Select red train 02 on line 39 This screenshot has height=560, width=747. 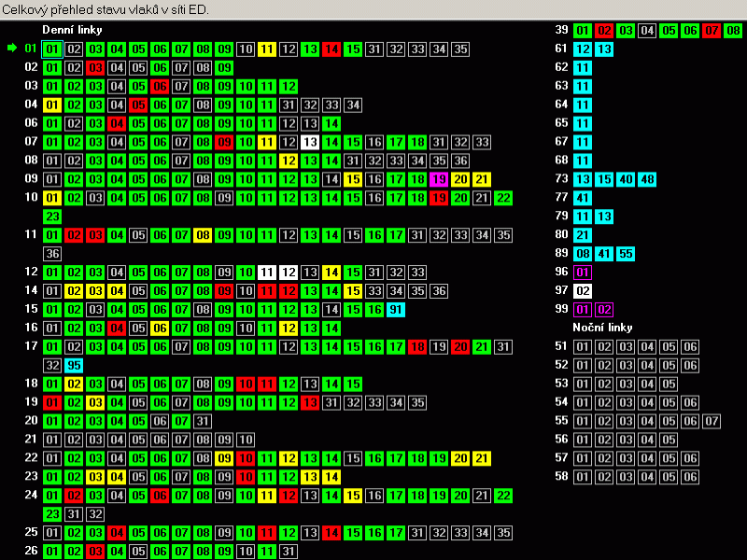604,31
